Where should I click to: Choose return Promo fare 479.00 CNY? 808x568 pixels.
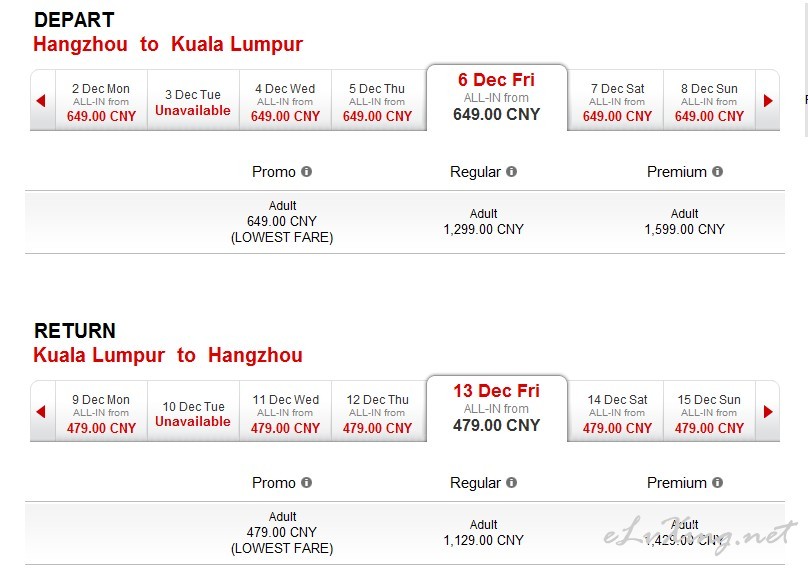282,532
